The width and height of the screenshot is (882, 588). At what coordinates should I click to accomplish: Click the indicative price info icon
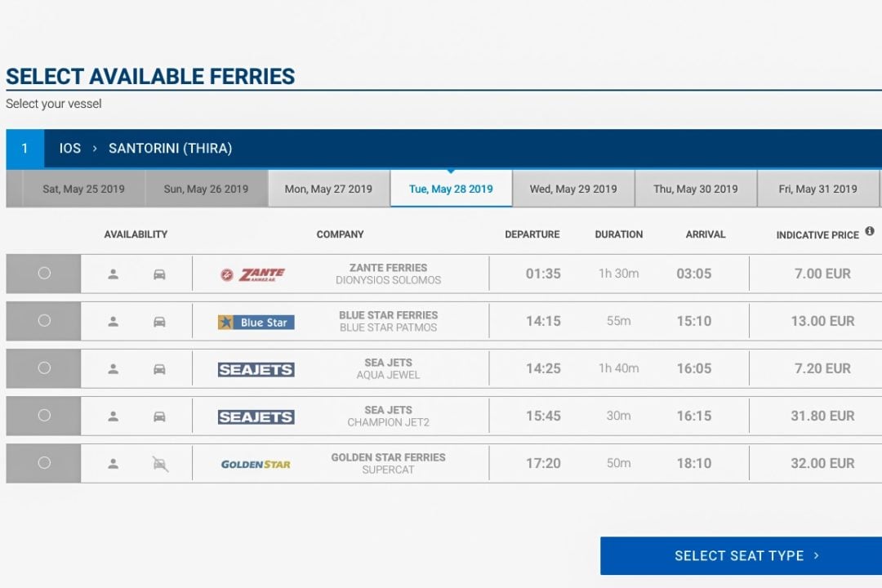pos(870,232)
